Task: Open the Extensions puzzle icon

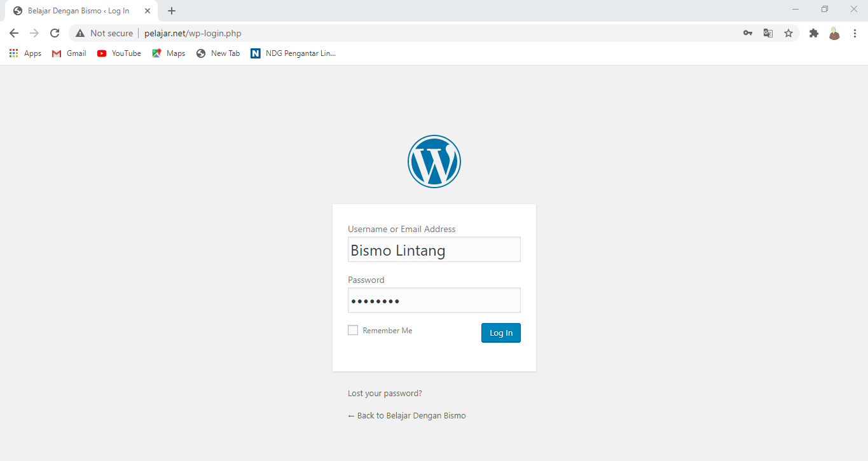Action: pyautogui.click(x=814, y=33)
